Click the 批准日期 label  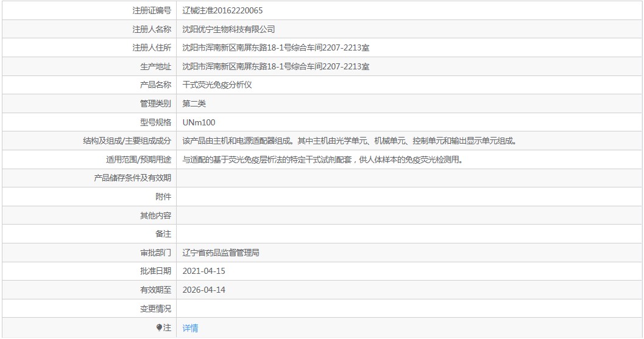pos(155,271)
